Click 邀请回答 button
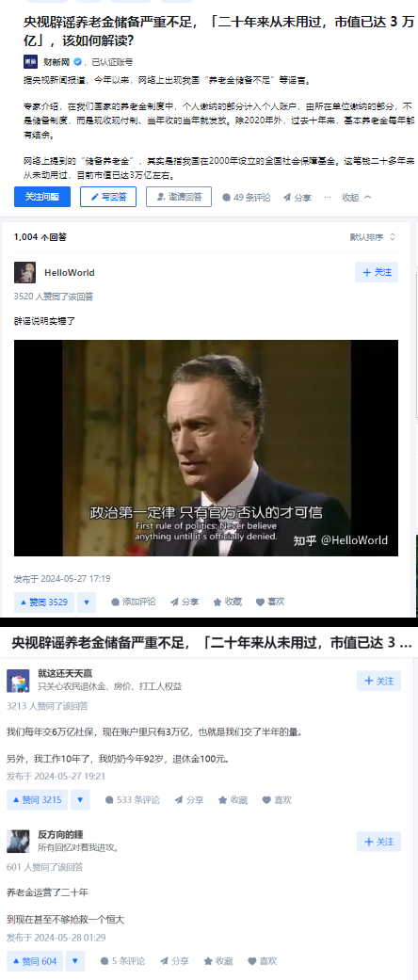 [x=179, y=197]
